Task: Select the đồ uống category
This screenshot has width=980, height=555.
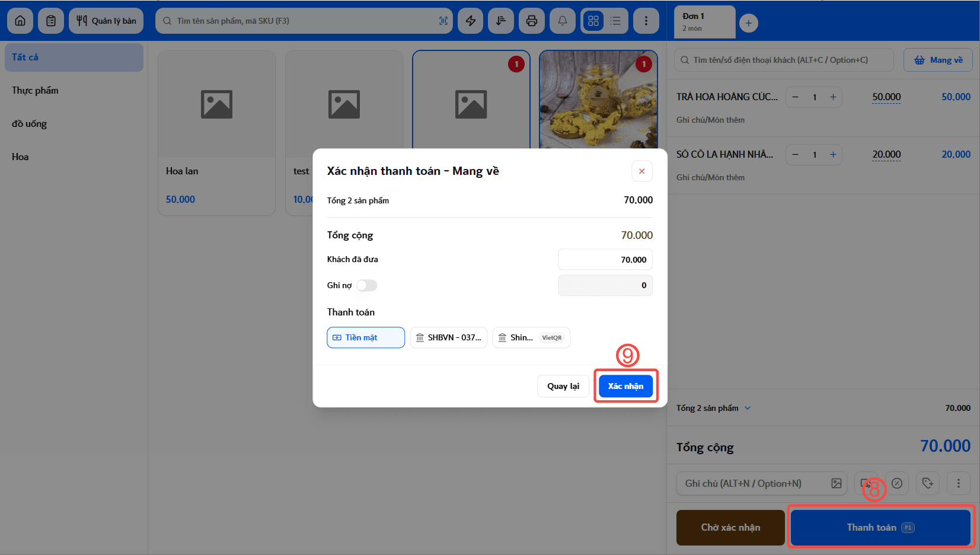Action: coord(74,124)
